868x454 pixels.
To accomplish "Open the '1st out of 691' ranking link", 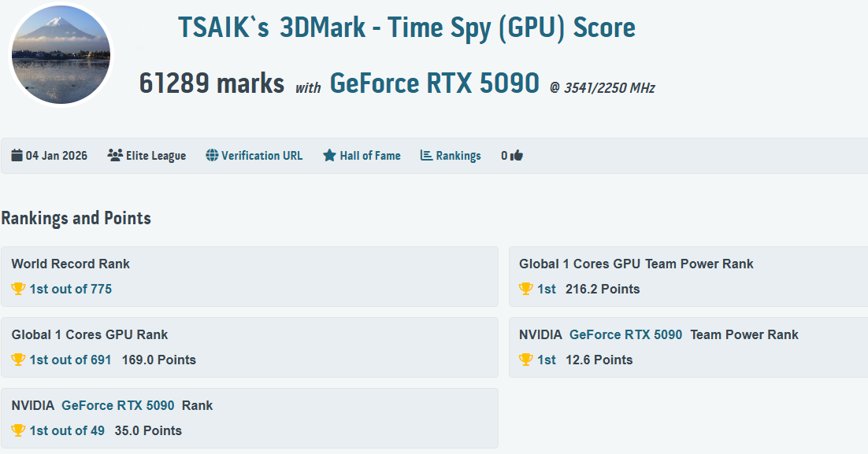I will pos(70,360).
